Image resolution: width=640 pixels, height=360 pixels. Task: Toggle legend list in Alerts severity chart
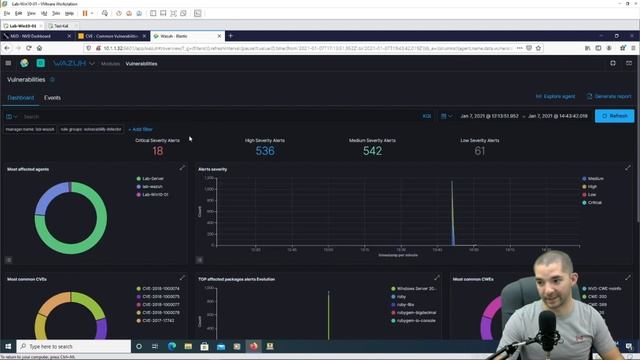click(x=200, y=260)
